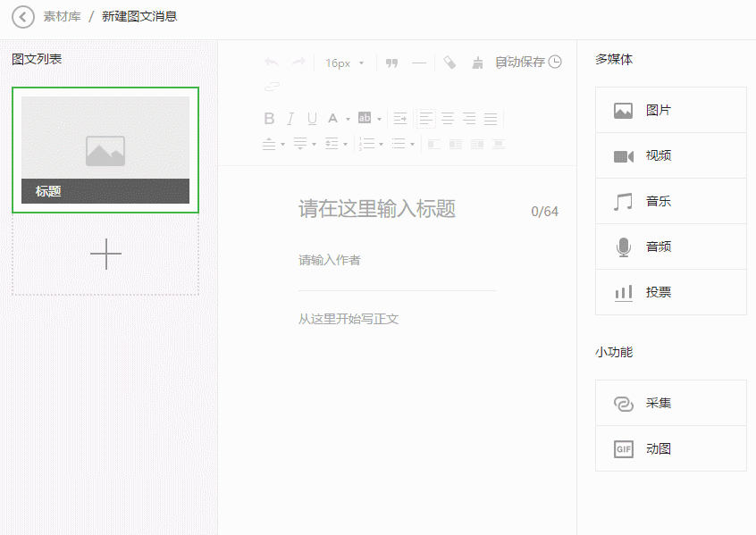Click the 0/64 character counter
The height and width of the screenshot is (535, 756).
(x=544, y=212)
